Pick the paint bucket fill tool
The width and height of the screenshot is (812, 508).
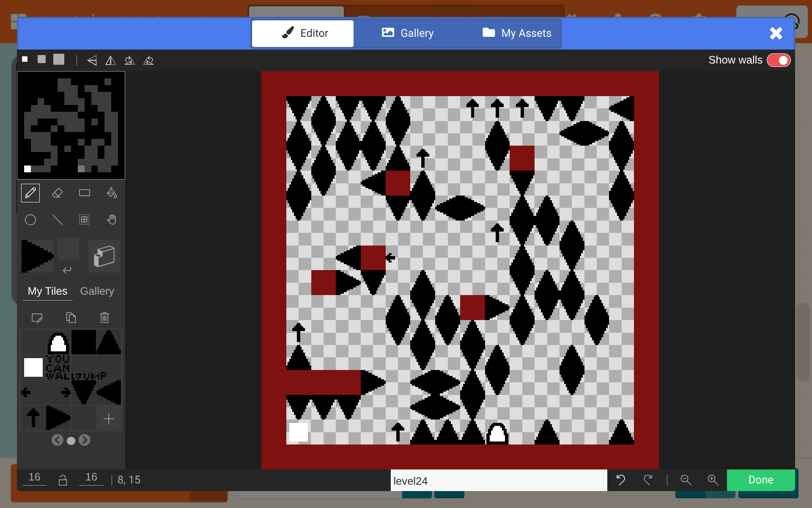coord(112,193)
